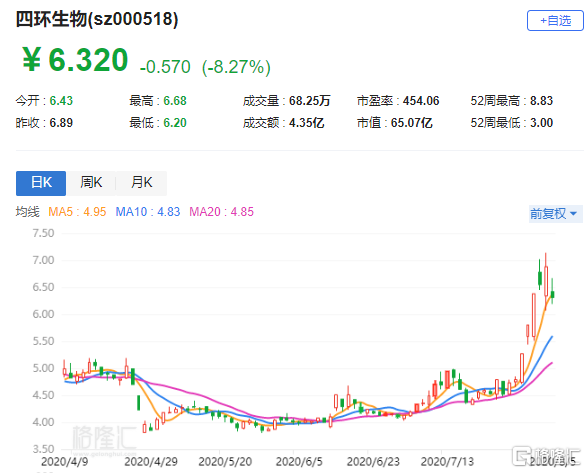Click the 今开 value 6.43
This screenshot has width=587, height=473.
(61, 101)
